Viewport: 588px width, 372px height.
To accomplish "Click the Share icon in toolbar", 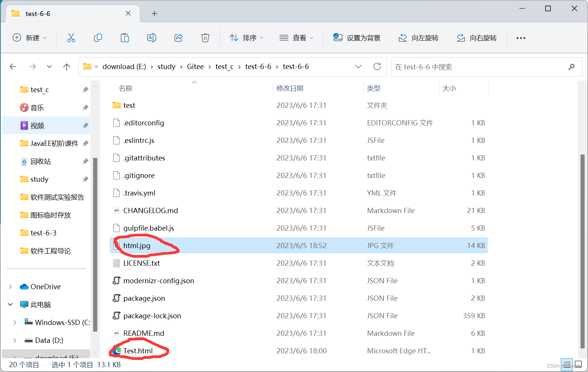I will click(x=178, y=38).
